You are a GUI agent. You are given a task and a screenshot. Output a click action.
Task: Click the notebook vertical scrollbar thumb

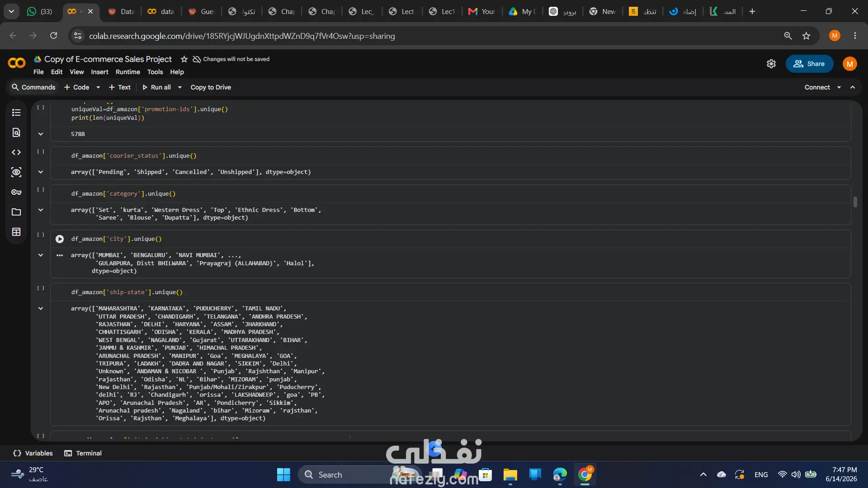[855, 202]
